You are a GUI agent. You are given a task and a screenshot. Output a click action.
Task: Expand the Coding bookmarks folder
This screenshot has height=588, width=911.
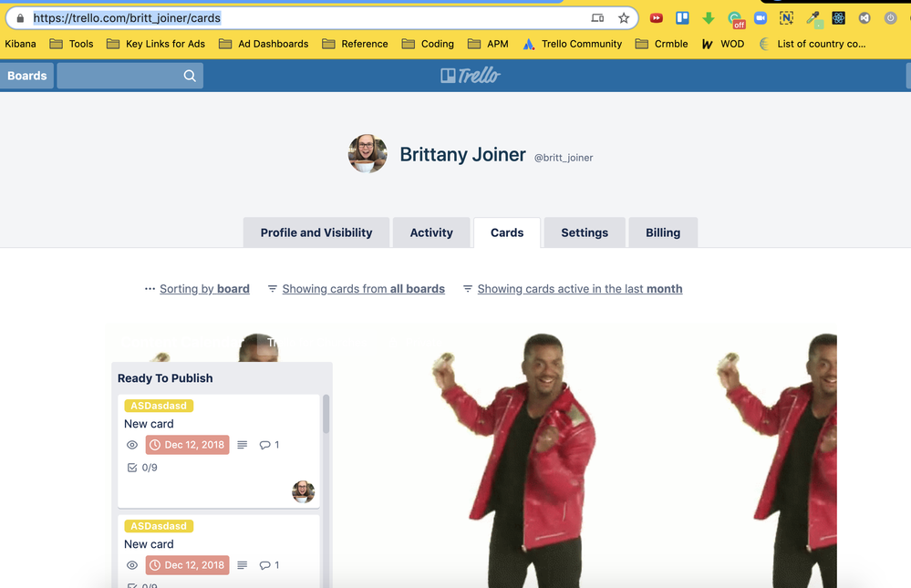click(x=428, y=44)
